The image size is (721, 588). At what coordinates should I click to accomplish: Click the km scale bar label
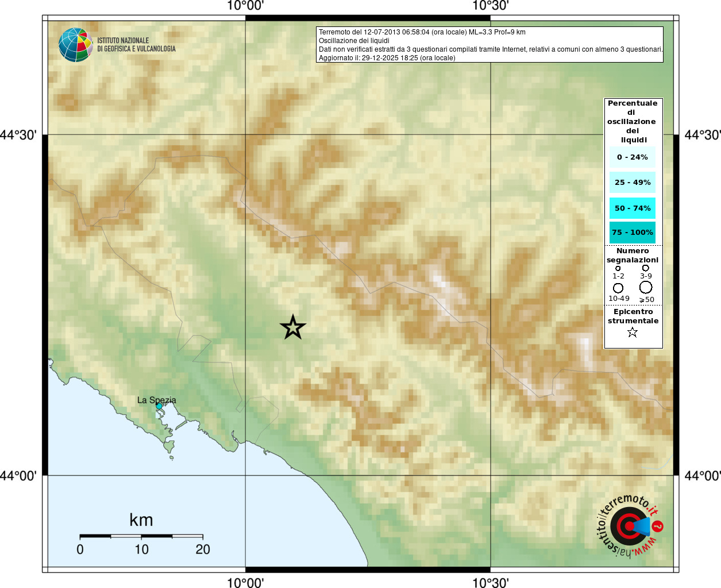[141, 520]
